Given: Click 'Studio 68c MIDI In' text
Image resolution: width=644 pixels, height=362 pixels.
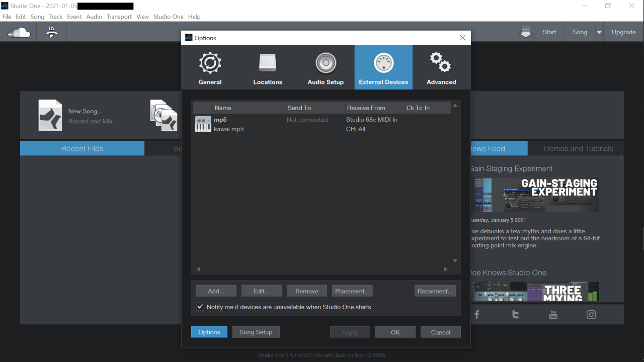Looking at the screenshot, I should [x=372, y=120].
